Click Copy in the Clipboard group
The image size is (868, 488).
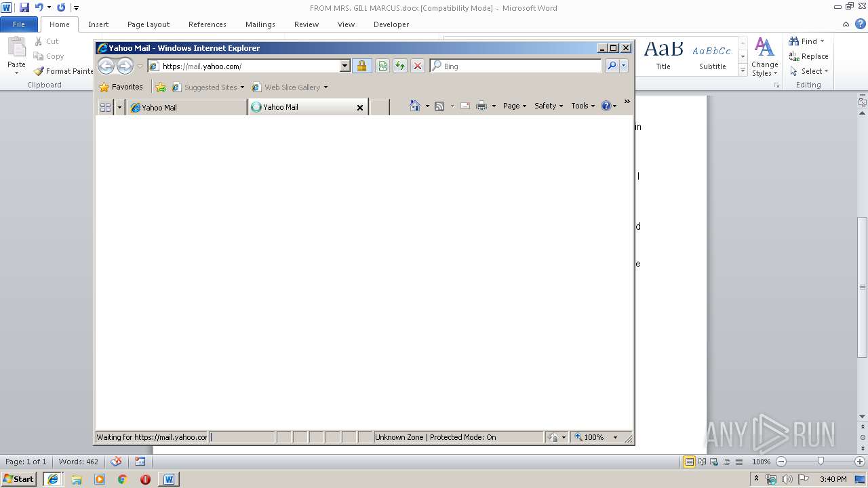(x=49, y=56)
